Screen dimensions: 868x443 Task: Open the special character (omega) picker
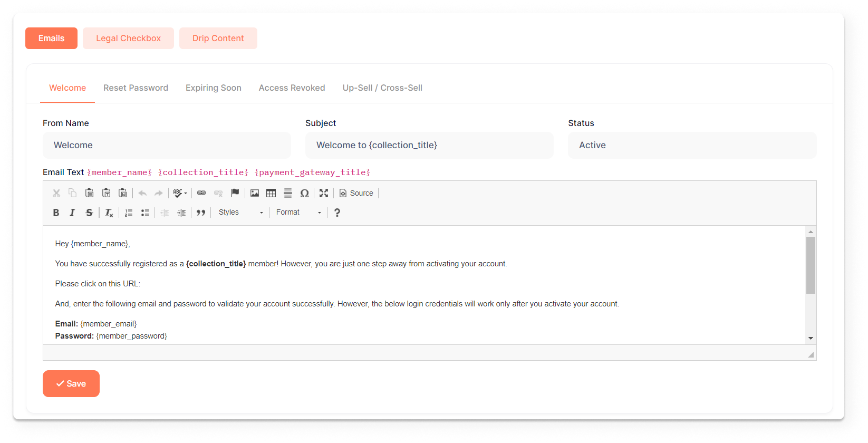coord(304,193)
